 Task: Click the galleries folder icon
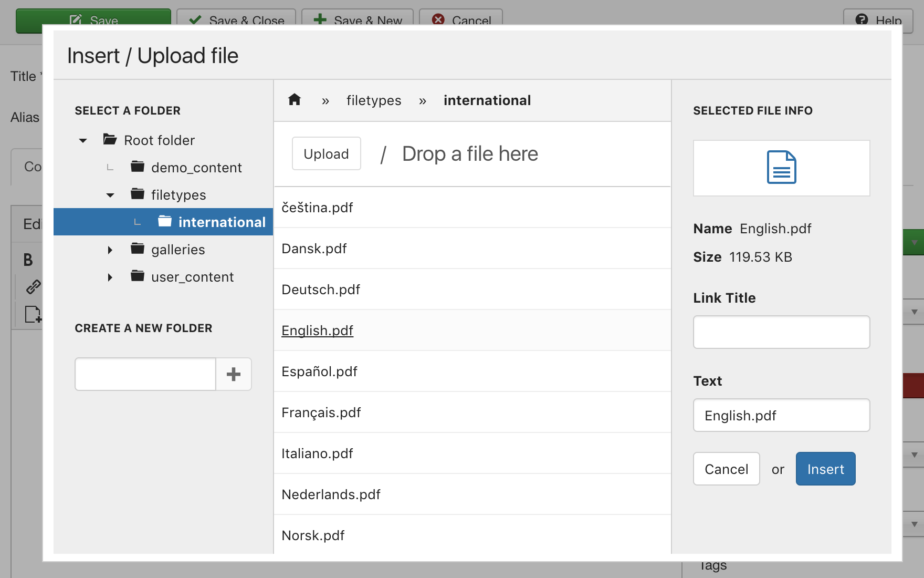[x=138, y=249]
